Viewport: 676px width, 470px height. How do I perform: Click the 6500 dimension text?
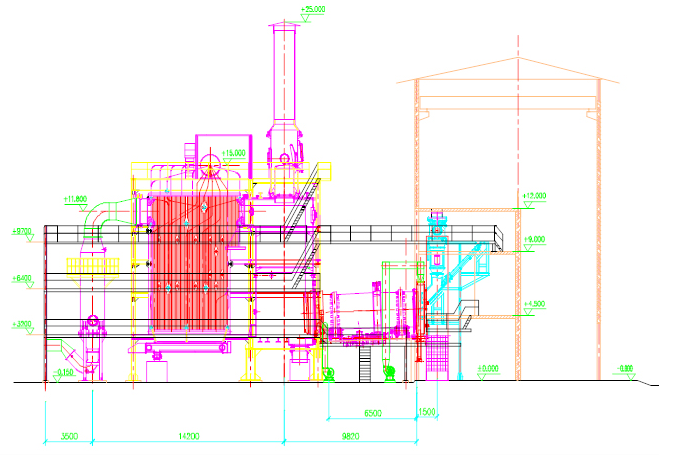[371, 412]
